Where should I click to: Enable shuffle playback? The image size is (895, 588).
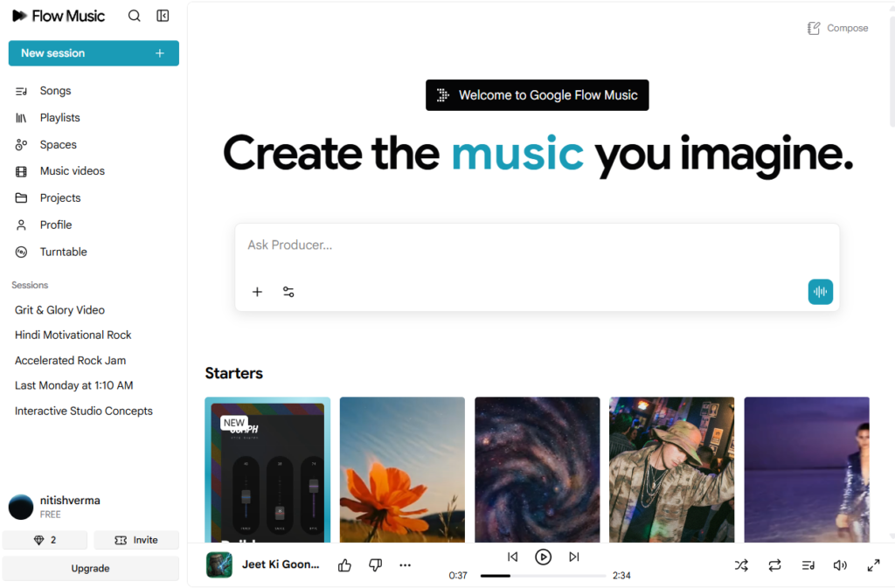[741, 564]
